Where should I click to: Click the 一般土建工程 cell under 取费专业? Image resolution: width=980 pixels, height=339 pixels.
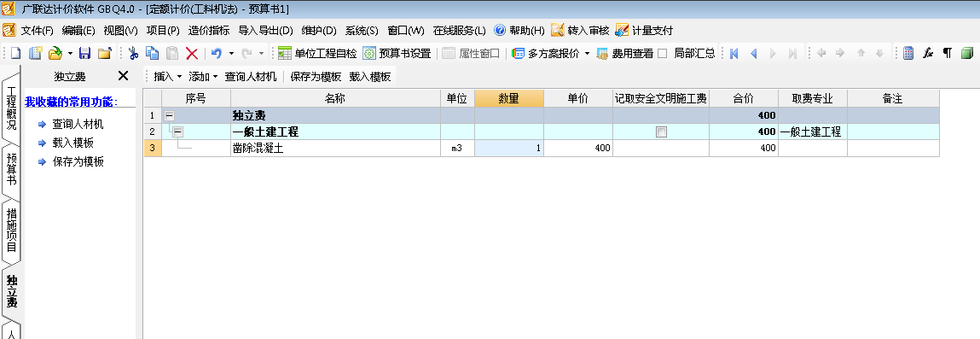(x=813, y=132)
